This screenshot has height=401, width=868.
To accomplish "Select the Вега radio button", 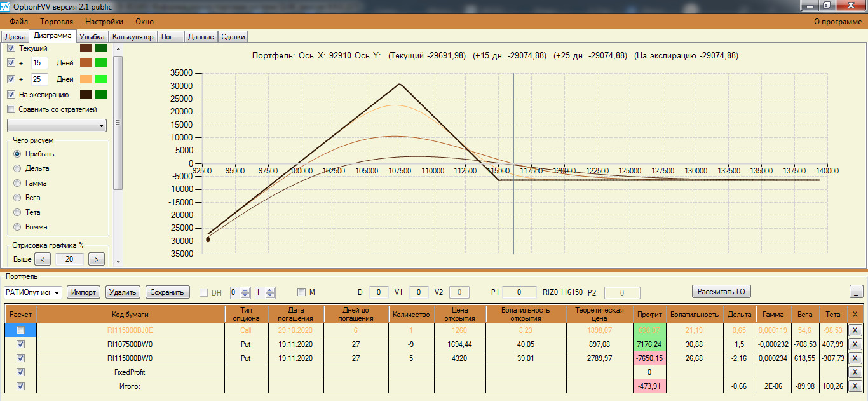I will [x=17, y=198].
